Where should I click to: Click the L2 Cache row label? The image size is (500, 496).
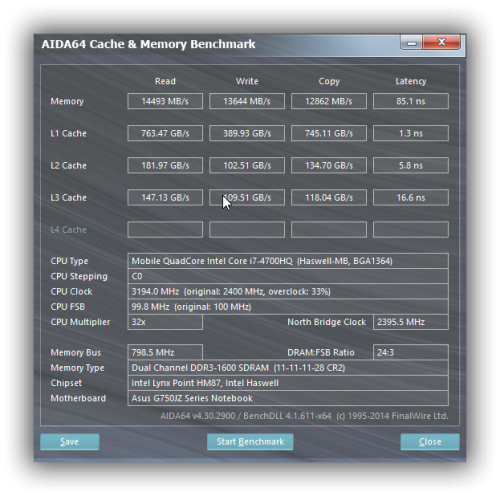coord(68,165)
